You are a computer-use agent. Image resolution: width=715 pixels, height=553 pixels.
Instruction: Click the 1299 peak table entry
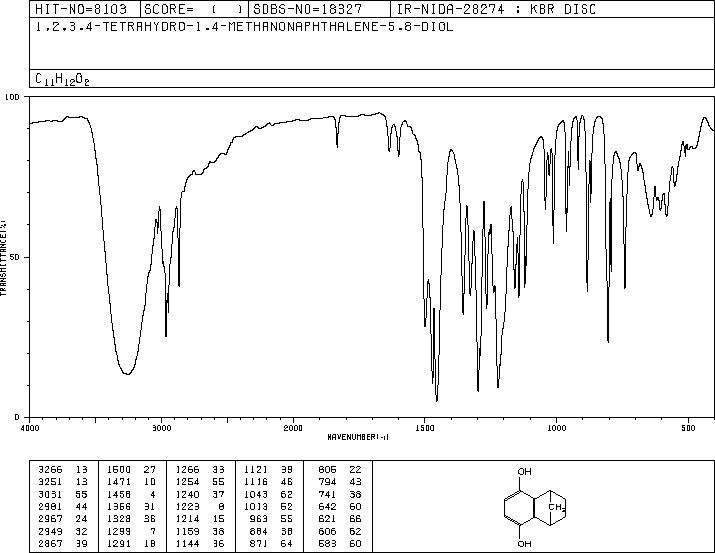pyautogui.click(x=131, y=531)
